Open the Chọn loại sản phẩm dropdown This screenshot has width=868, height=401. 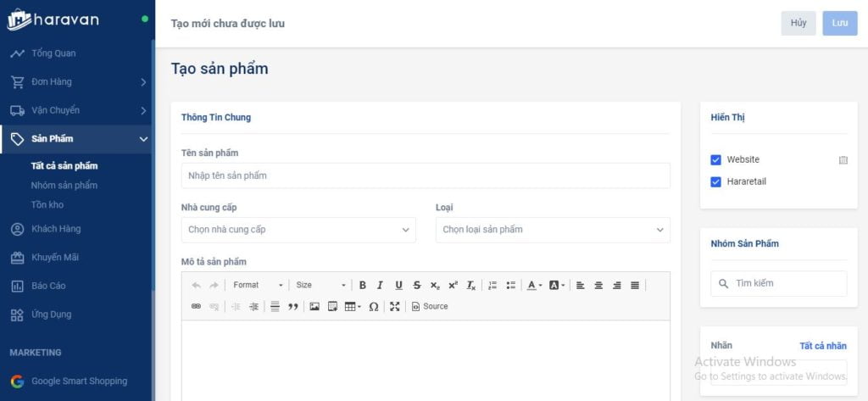553,230
